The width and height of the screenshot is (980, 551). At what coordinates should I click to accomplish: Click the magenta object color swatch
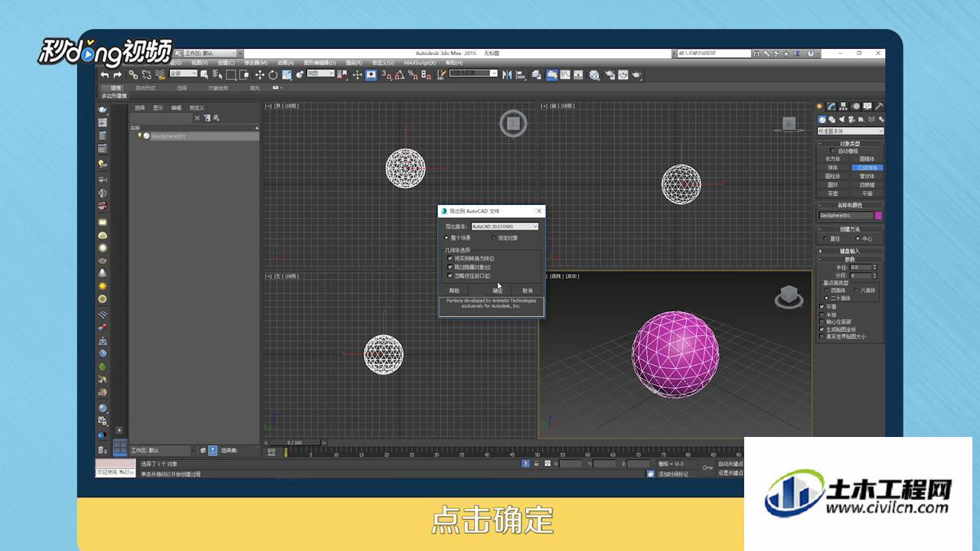pos(879,216)
